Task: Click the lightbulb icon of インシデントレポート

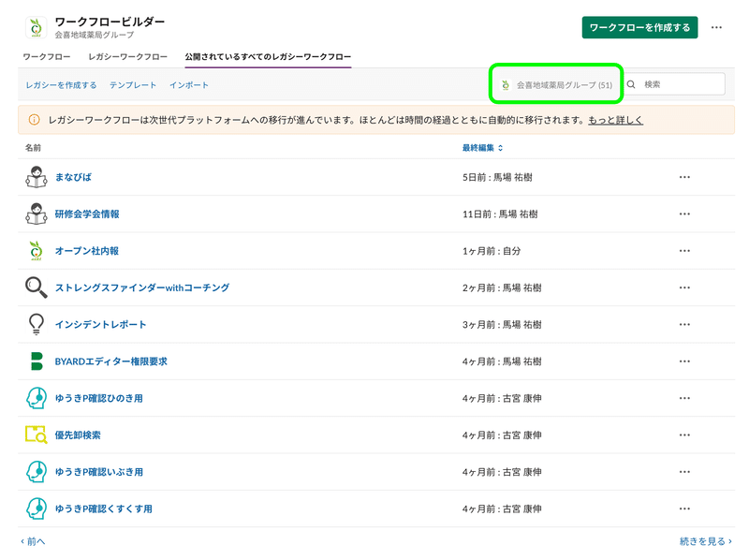Action: [x=37, y=324]
